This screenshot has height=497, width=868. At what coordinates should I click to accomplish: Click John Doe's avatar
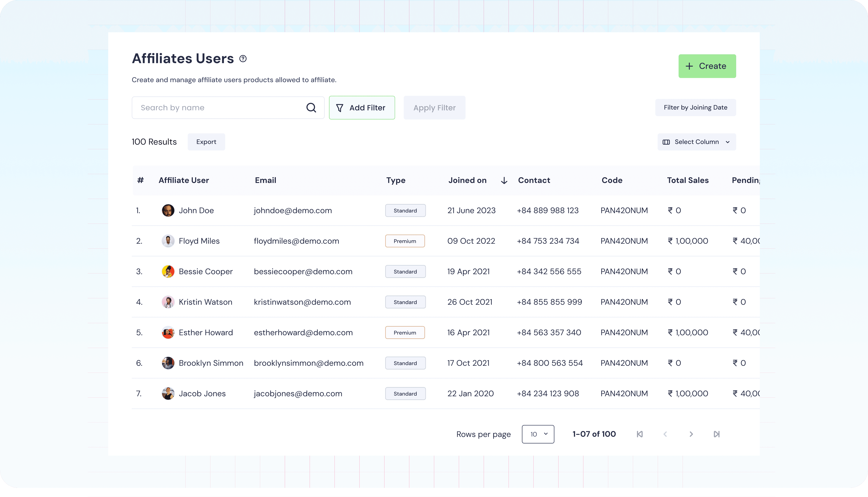[168, 211]
